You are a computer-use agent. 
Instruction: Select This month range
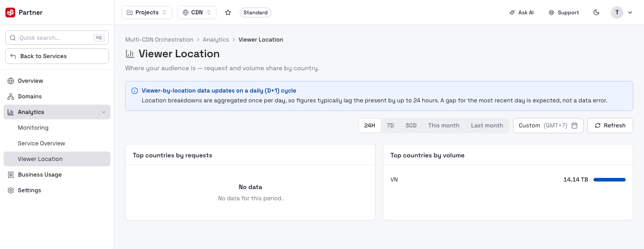pos(444,126)
